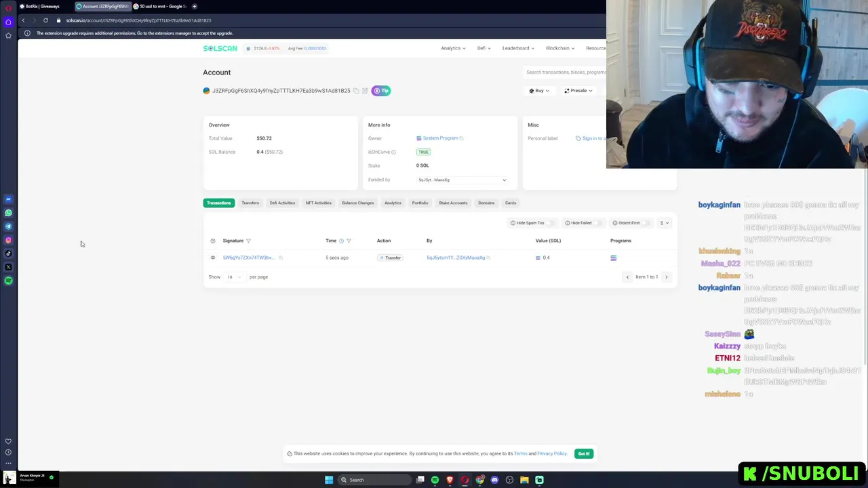Accept cookies with Got it button
The height and width of the screenshot is (488, 868).
(x=584, y=453)
